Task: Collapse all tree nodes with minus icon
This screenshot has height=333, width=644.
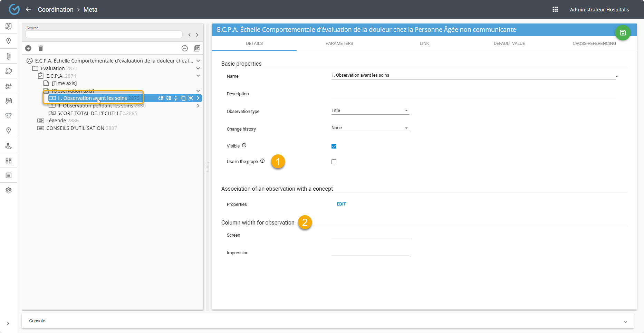Action: [x=185, y=48]
